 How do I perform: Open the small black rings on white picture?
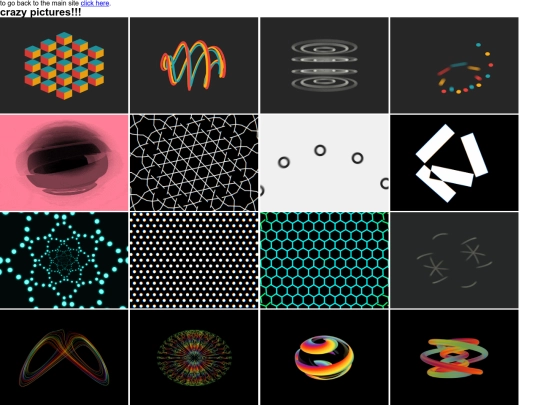(324, 163)
